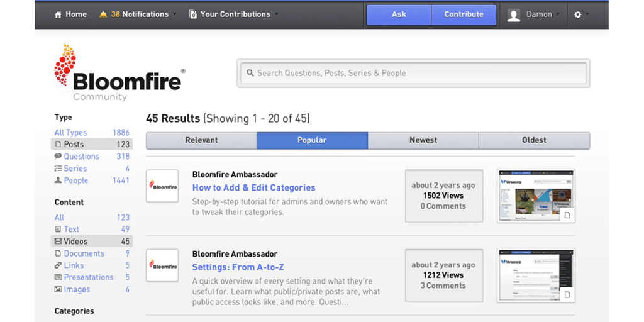Click the magnifying glass search icon

click(250, 73)
